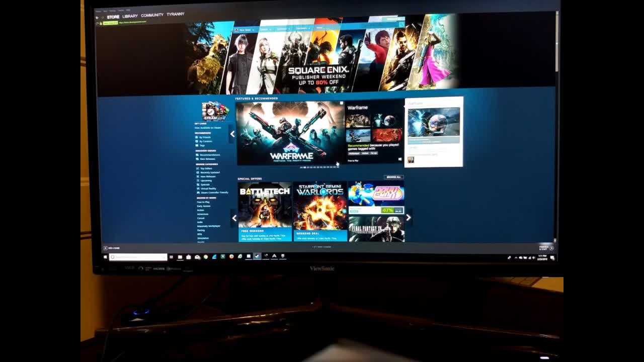Screen dimensions: 644x362
Task: Open the Now Available on Steam link
Action: coord(208,128)
